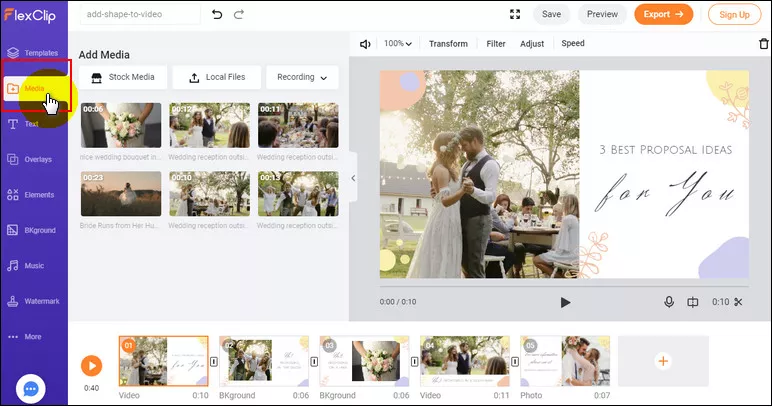Image resolution: width=773 pixels, height=407 pixels.
Task: Record voiceover using microphone icon
Action: coord(669,302)
